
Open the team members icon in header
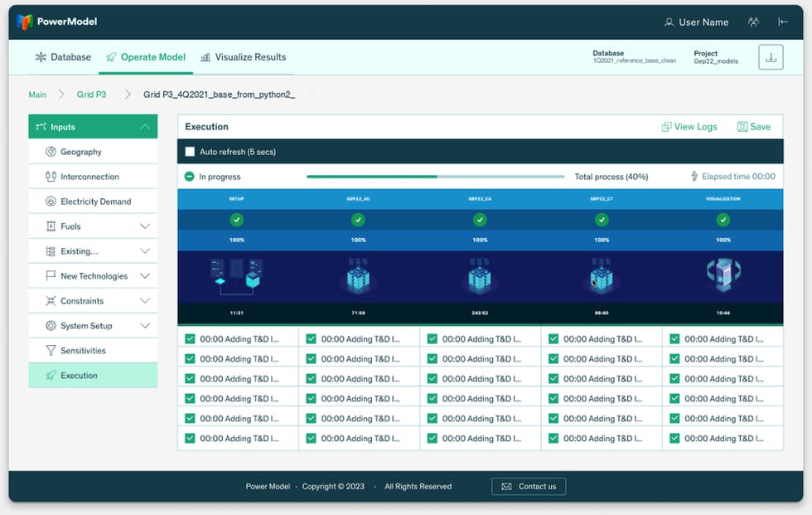click(753, 22)
